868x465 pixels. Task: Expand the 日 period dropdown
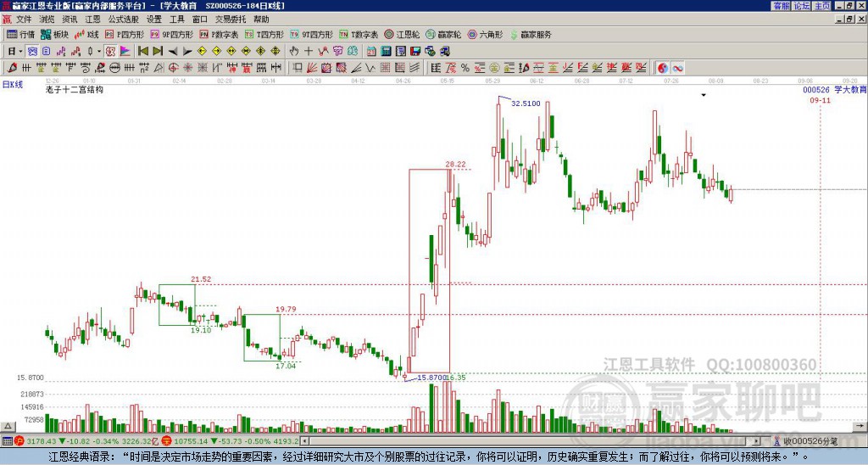tap(20, 52)
